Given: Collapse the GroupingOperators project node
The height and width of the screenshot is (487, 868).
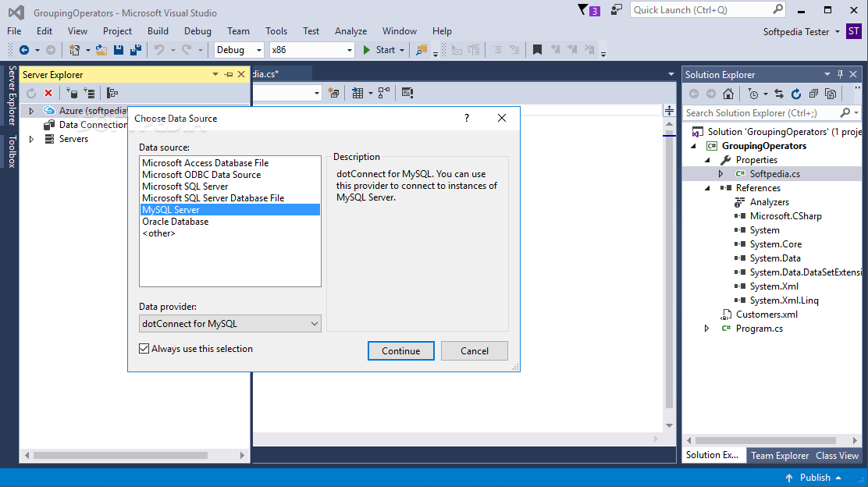Looking at the screenshot, I should (694, 146).
